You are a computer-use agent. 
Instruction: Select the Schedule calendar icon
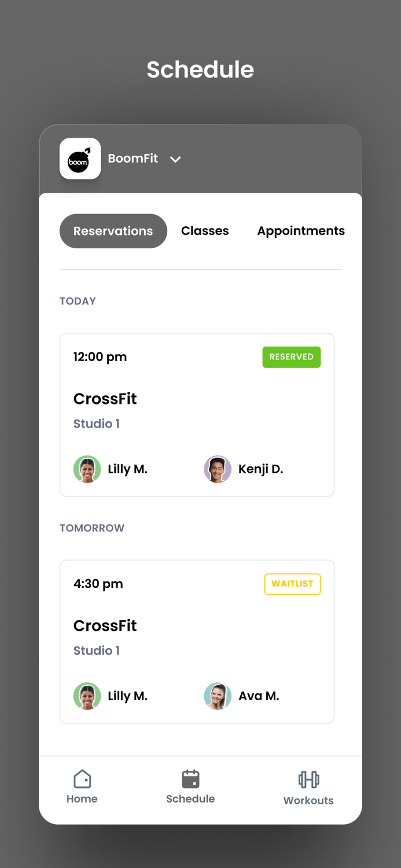(x=190, y=779)
